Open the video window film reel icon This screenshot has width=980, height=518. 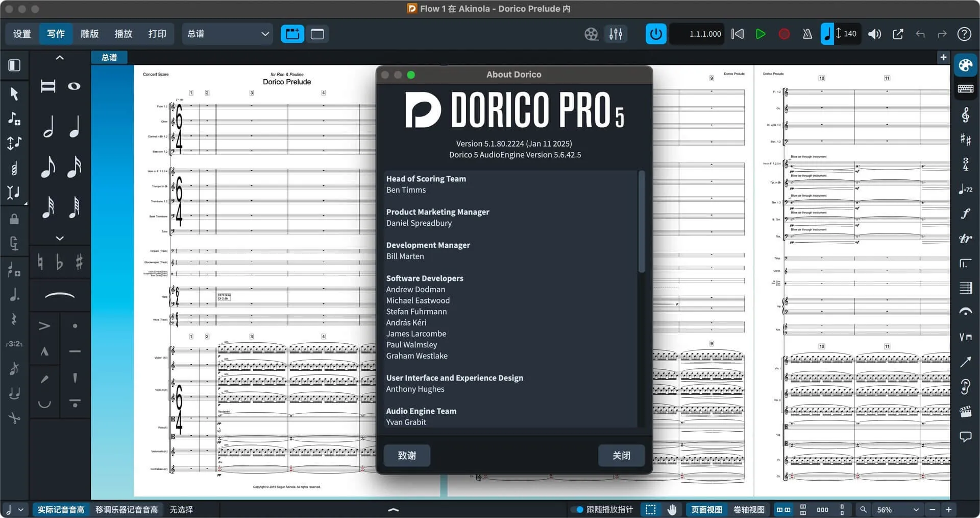(x=591, y=34)
